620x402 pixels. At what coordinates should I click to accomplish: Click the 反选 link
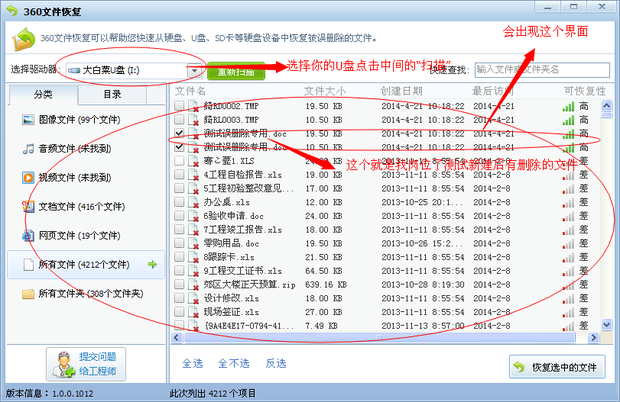(x=276, y=363)
